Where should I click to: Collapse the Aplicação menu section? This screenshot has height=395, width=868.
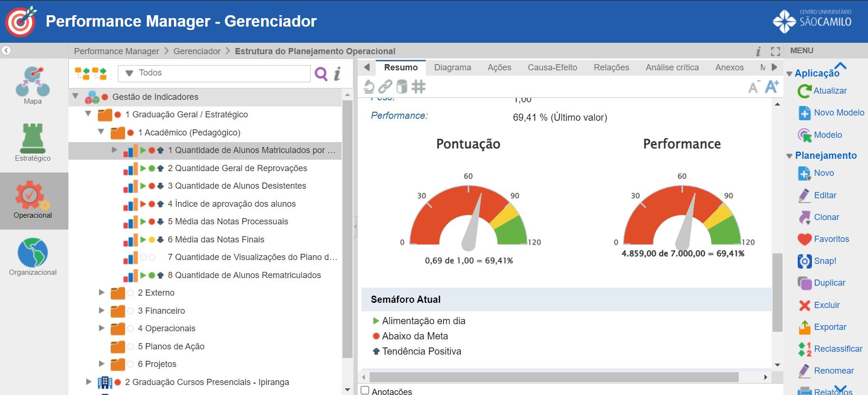790,74
